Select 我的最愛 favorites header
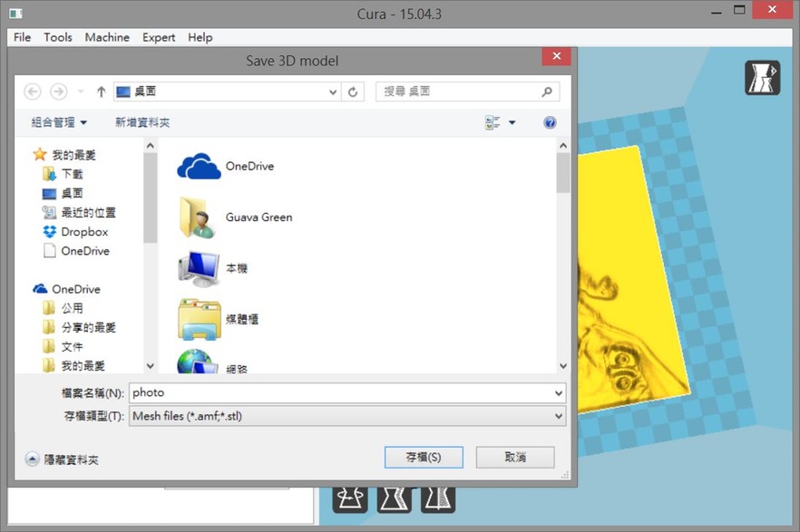 point(64,155)
